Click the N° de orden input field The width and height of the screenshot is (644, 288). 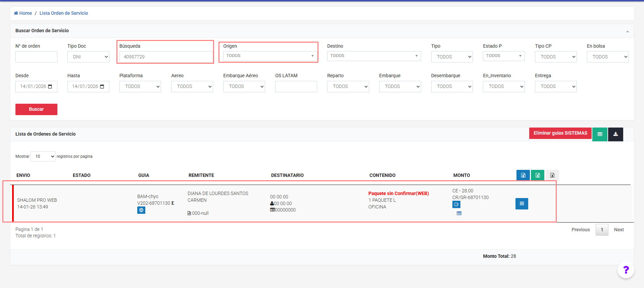click(36, 57)
